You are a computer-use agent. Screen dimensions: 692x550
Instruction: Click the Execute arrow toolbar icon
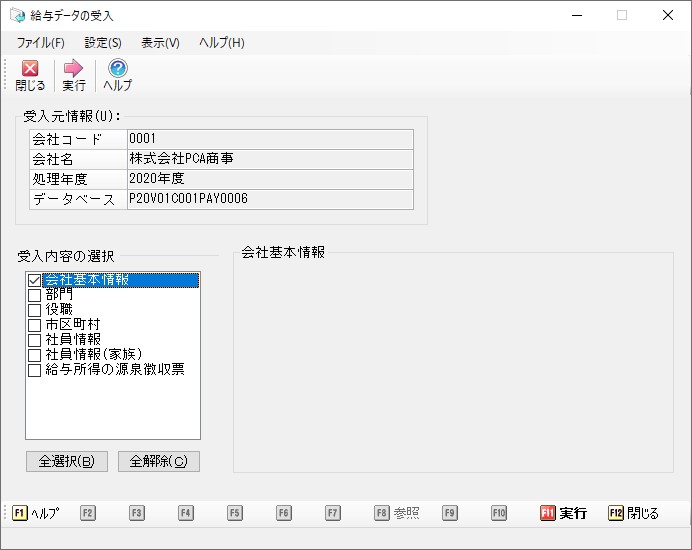[73, 69]
